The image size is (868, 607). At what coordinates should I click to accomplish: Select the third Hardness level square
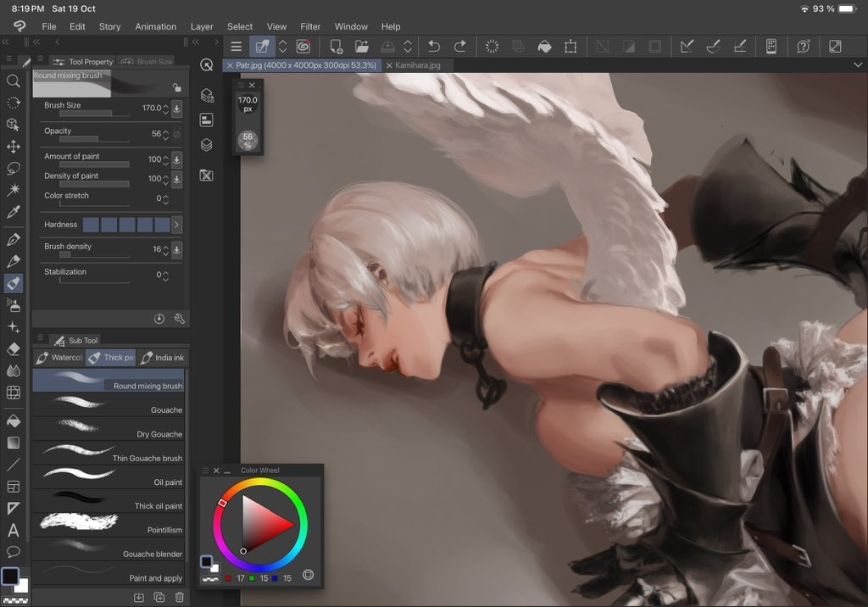tap(127, 225)
